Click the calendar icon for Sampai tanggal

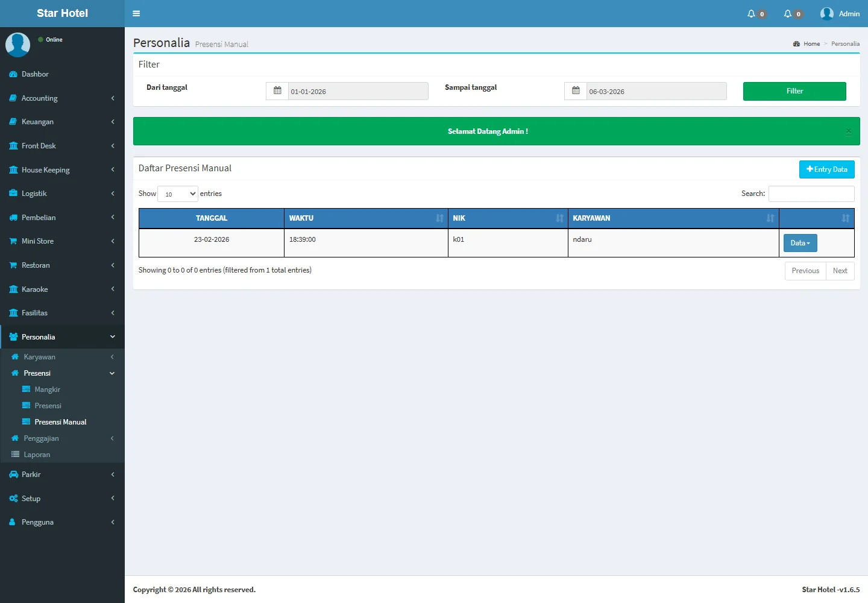tap(576, 91)
